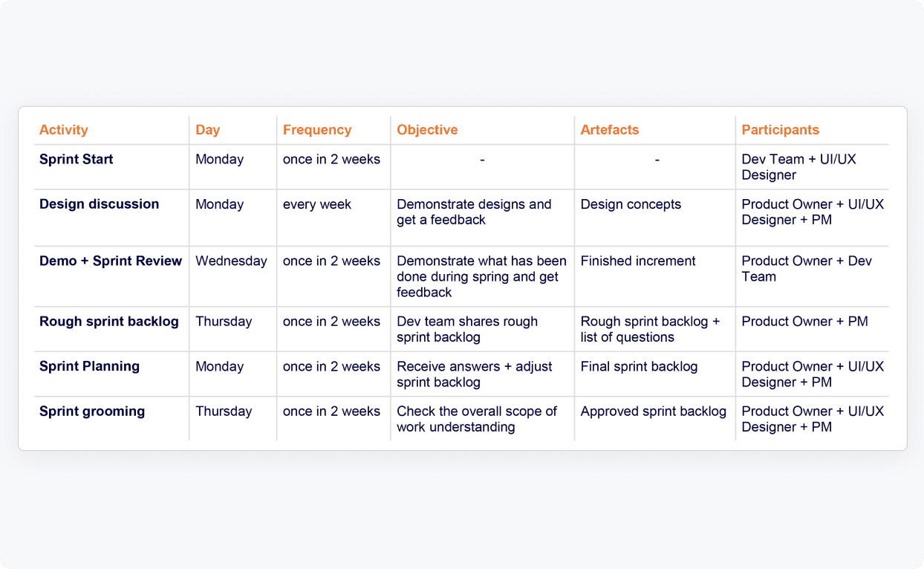Click the Activity column header
The height and width of the screenshot is (569, 924).
tap(64, 130)
